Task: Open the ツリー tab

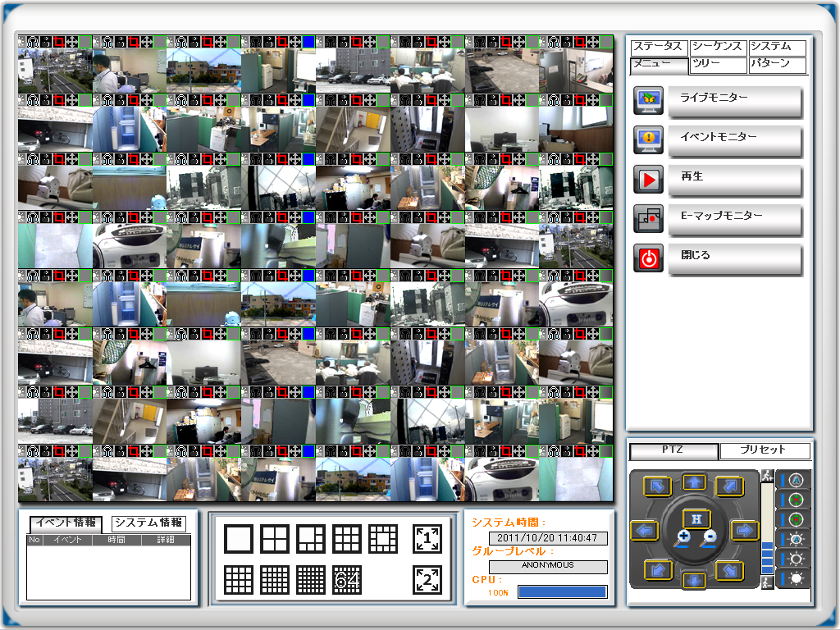Action: pyautogui.click(x=719, y=65)
